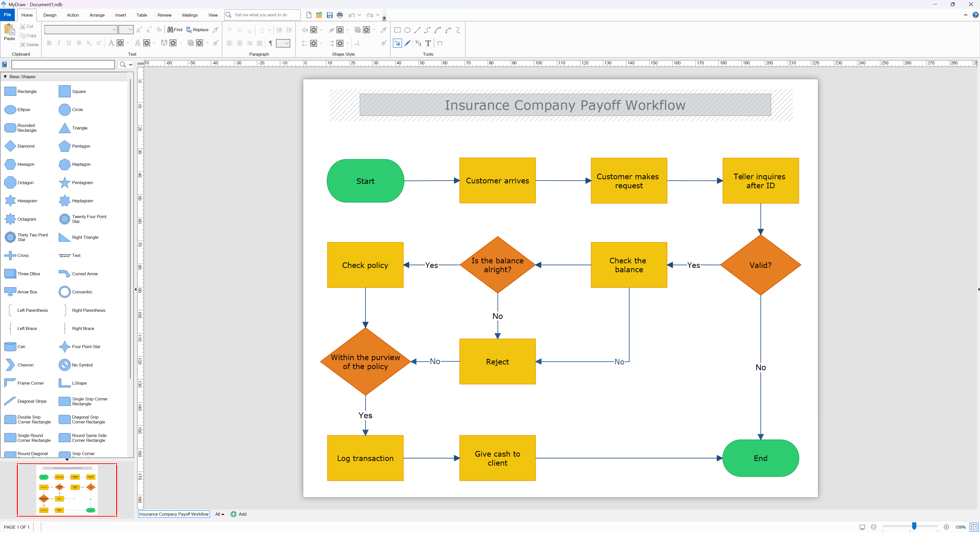The height and width of the screenshot is (533, 980).
Task: Click the Add page button
Action: click(238, 514)
